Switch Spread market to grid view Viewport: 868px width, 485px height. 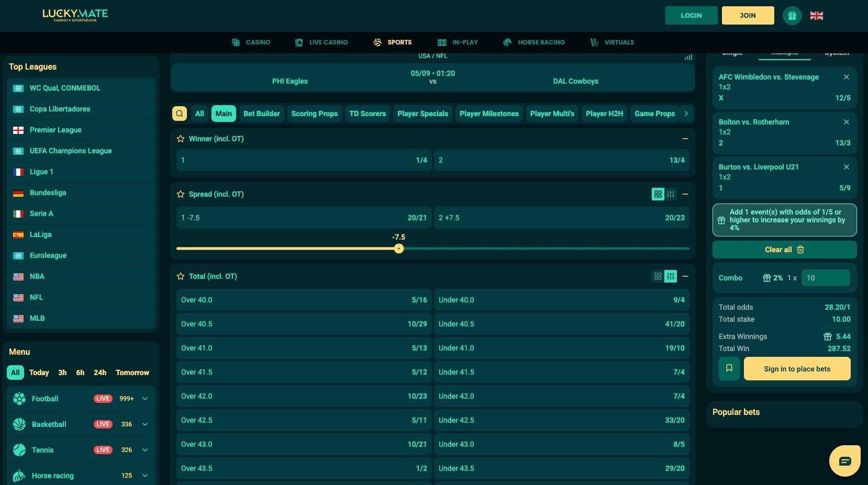pos(658,194)
